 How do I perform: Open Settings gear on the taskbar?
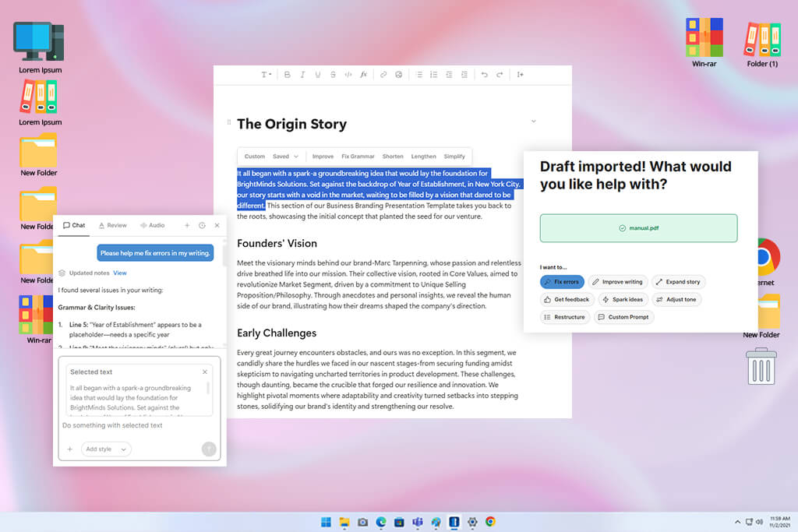(x=472, y=522)
